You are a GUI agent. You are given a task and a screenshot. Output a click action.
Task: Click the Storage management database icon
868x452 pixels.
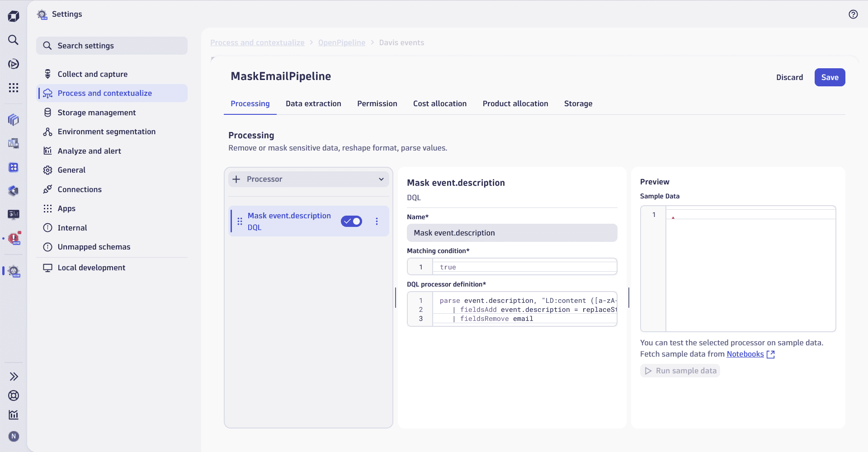(47, 113)
